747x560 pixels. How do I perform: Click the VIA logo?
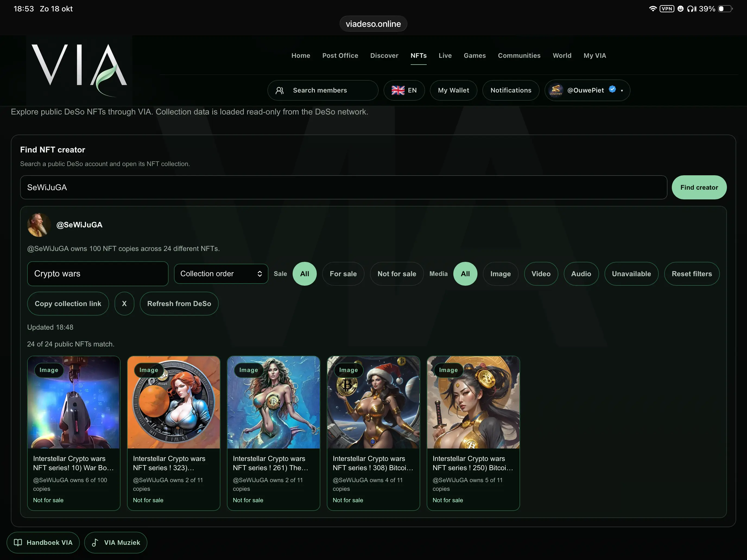[79, 70]
